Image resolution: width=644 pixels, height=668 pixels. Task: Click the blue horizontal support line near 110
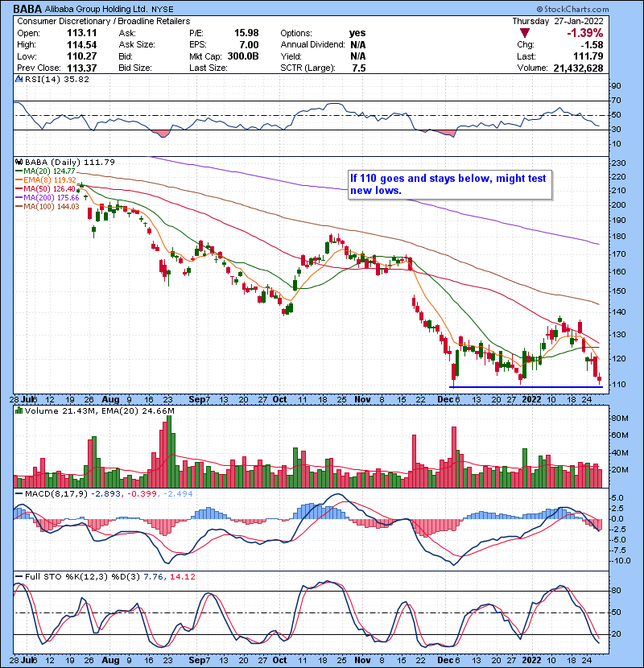(526, 387)
